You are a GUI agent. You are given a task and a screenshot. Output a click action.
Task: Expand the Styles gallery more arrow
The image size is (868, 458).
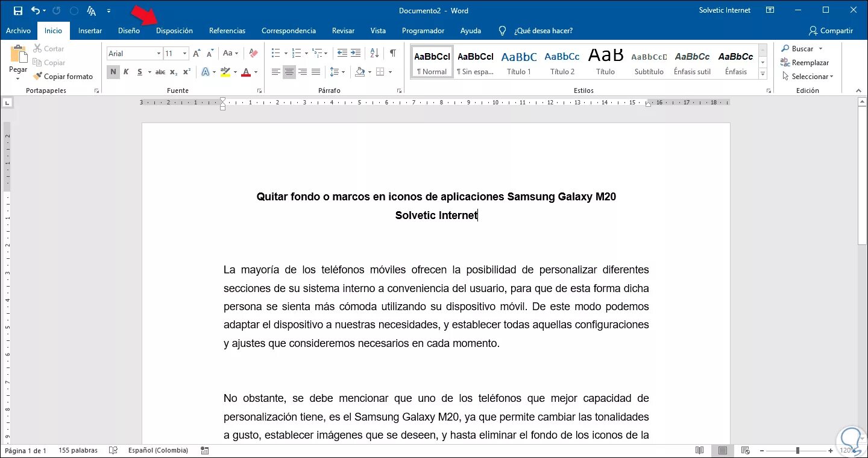763,74
